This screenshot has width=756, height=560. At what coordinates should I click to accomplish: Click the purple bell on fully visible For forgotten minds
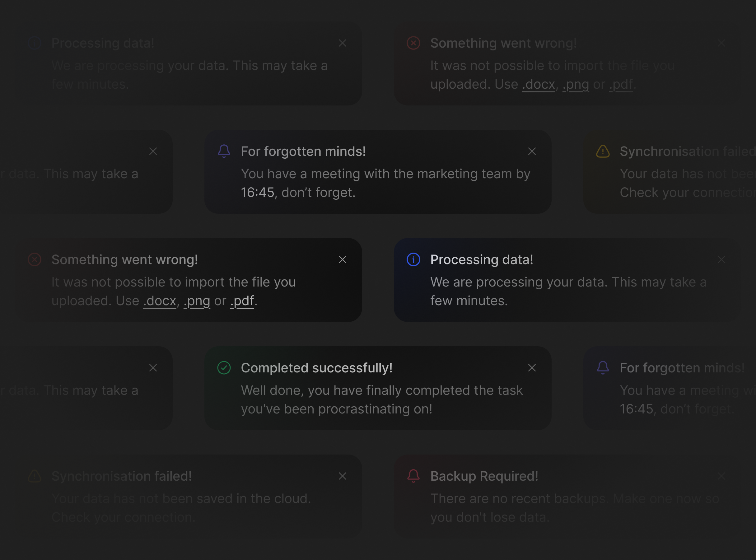point(224,151)
